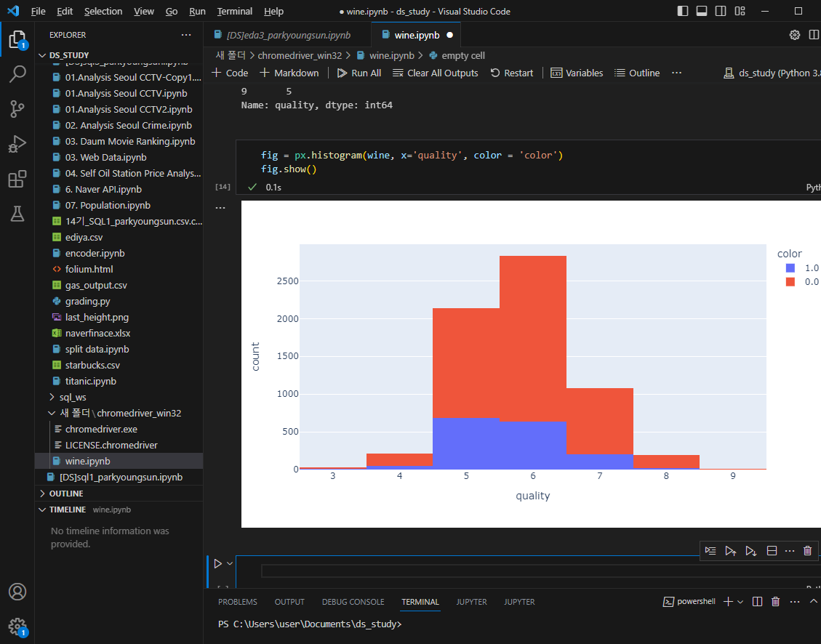The height and width of the screenshot is (644, 821).
Task: Add a Markdown cell
Action: [289, 73]
